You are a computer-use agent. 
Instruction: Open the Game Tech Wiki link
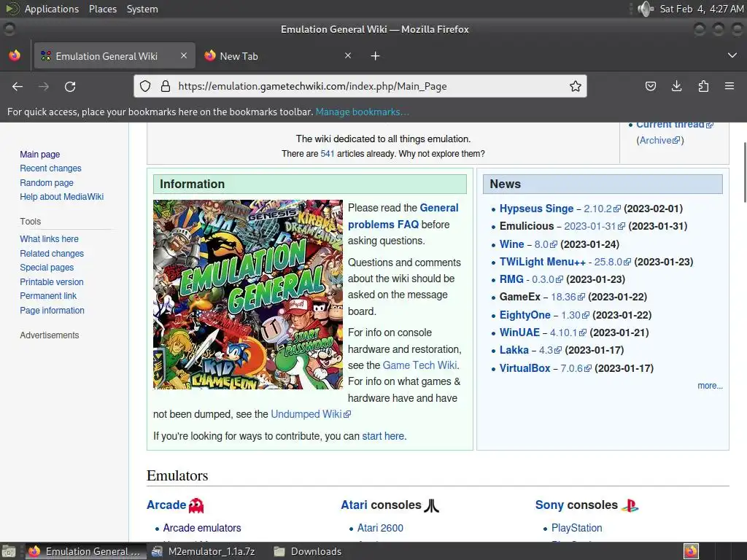tap(419, 365)
